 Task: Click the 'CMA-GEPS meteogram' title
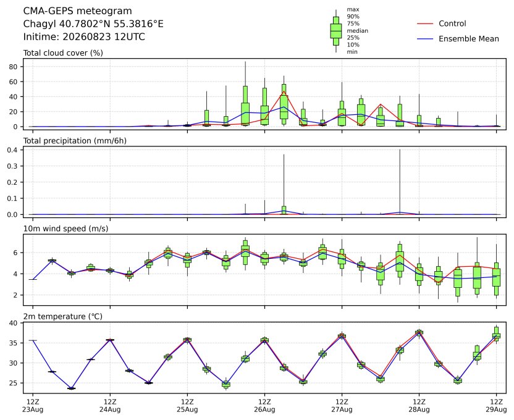(x=77, y=11)
